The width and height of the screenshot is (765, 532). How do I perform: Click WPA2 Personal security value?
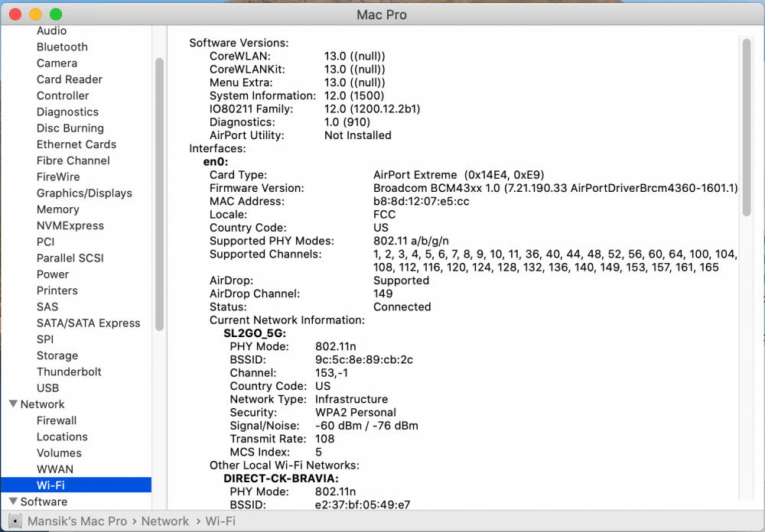[356, 413]
